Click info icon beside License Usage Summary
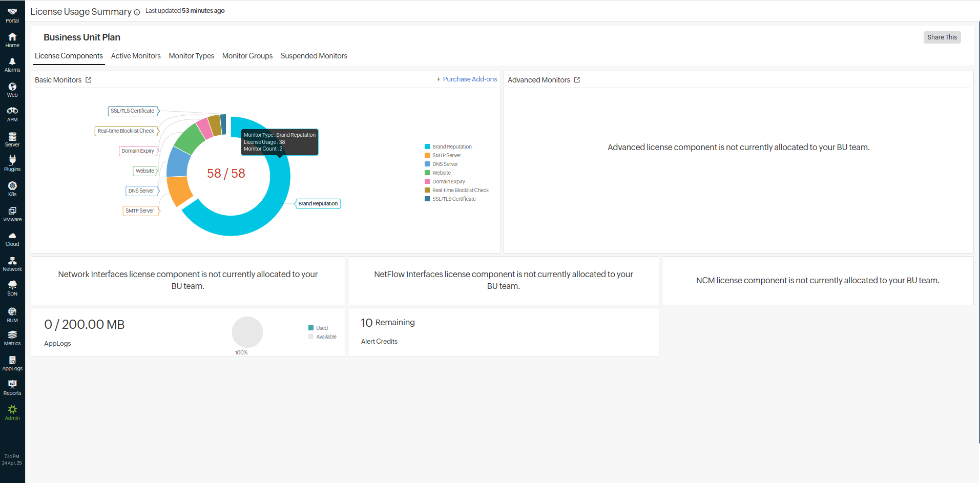This screenshot has width=980, height=483. click(x=137, y=13)
